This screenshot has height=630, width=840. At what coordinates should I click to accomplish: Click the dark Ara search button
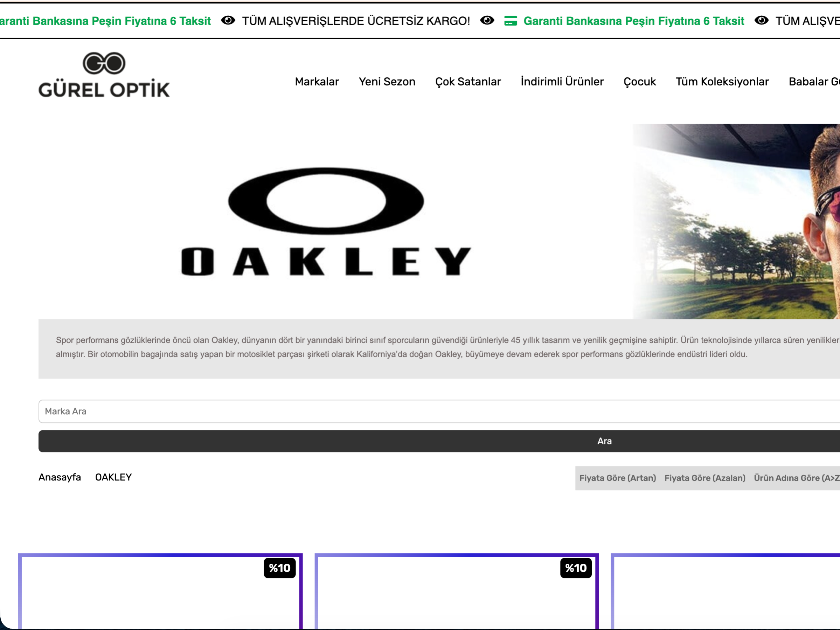[x=439, y=441]
